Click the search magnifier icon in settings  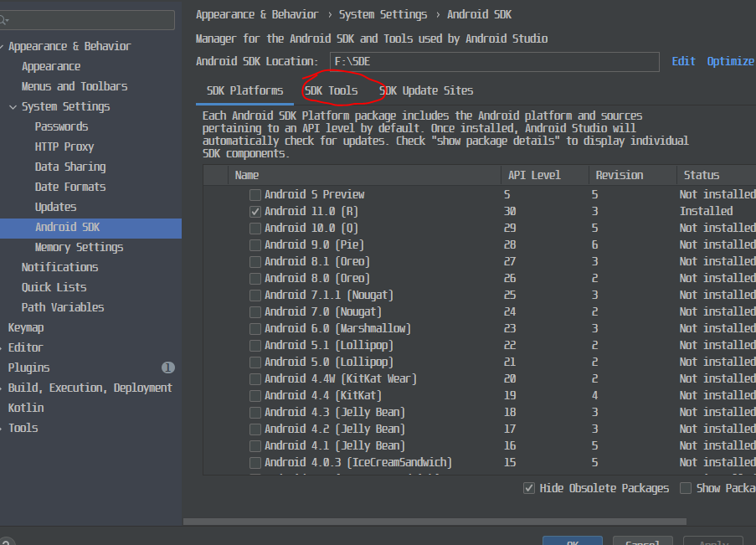click(4, 20)
